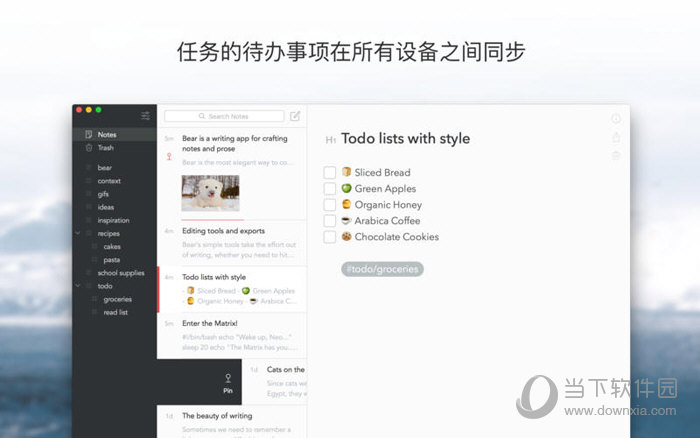Click the share/export icon in editor
Viewport: 700px width, 438px height.
pos(616,138)
